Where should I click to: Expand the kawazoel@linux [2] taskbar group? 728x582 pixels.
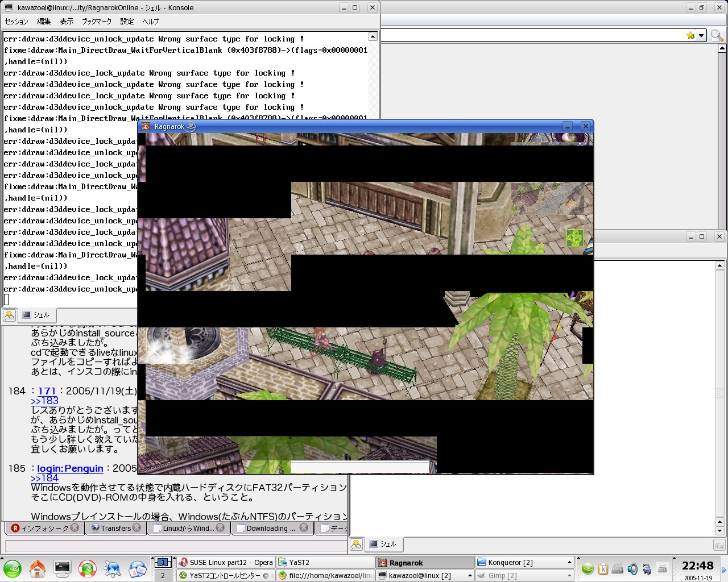pyautogui.click(x=470, y=575)
